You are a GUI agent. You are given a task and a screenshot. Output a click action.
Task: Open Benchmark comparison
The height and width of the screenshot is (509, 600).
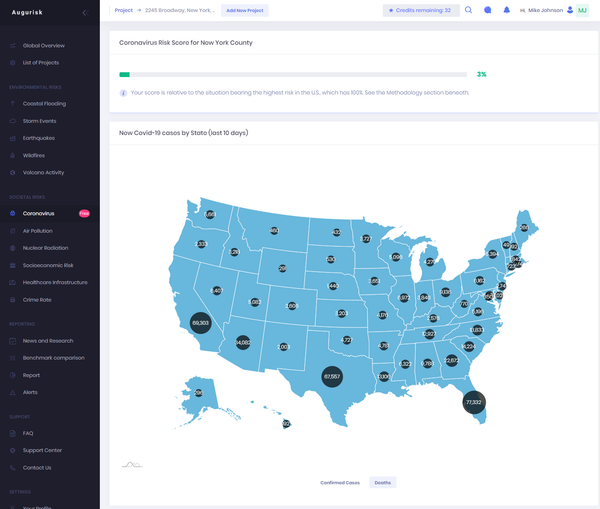point(54,358)
